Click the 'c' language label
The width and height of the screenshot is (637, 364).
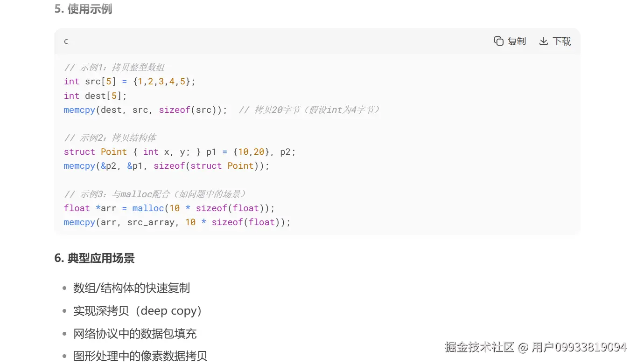point(66,41)
